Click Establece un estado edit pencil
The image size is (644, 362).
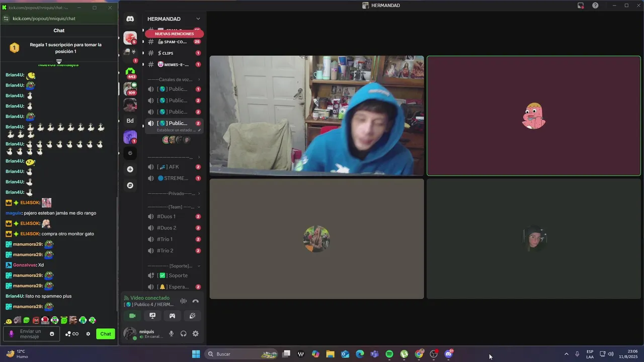199,130
